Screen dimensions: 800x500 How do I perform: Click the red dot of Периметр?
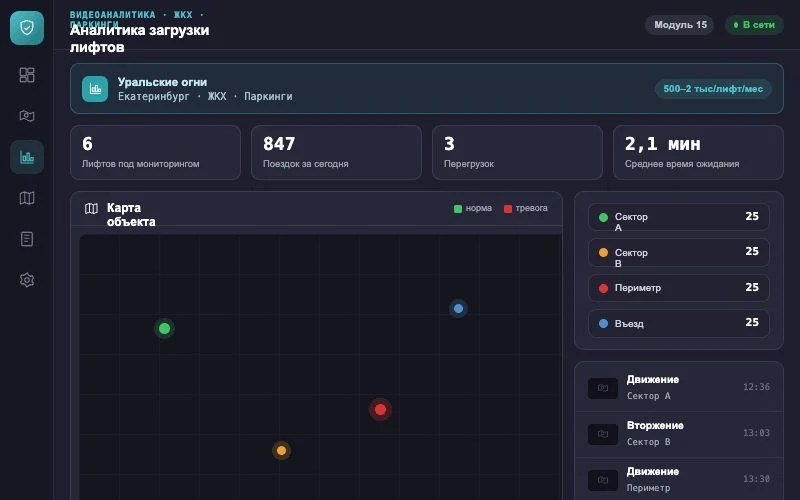point(603,288)
